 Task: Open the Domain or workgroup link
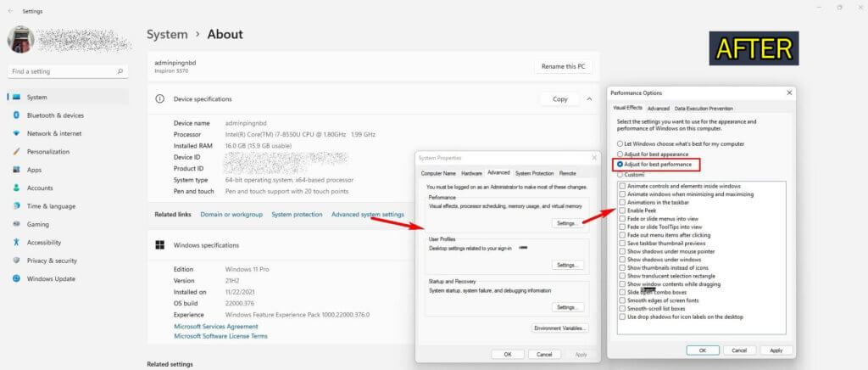coord(231,215)
